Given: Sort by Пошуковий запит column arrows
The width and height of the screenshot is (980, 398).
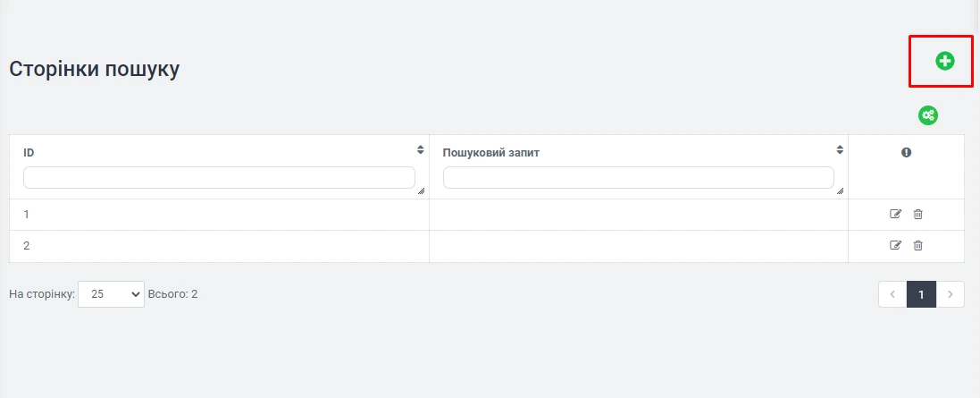Looking at the screenshot, I should 840,150.
